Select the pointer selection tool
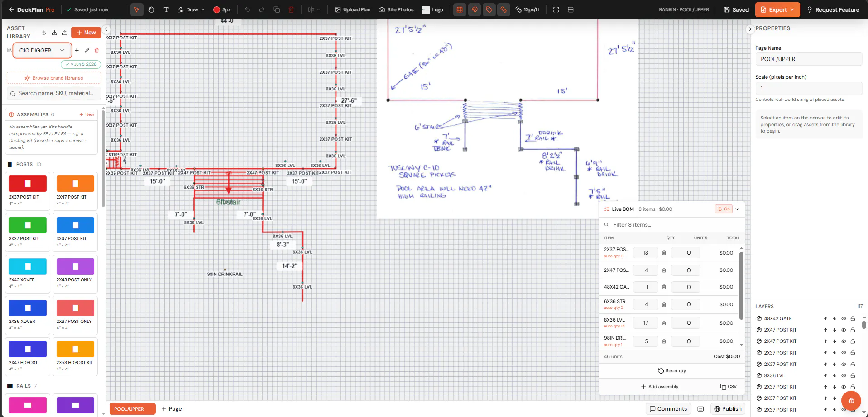This screenshot has width=868, height=417. click(137, 9)
